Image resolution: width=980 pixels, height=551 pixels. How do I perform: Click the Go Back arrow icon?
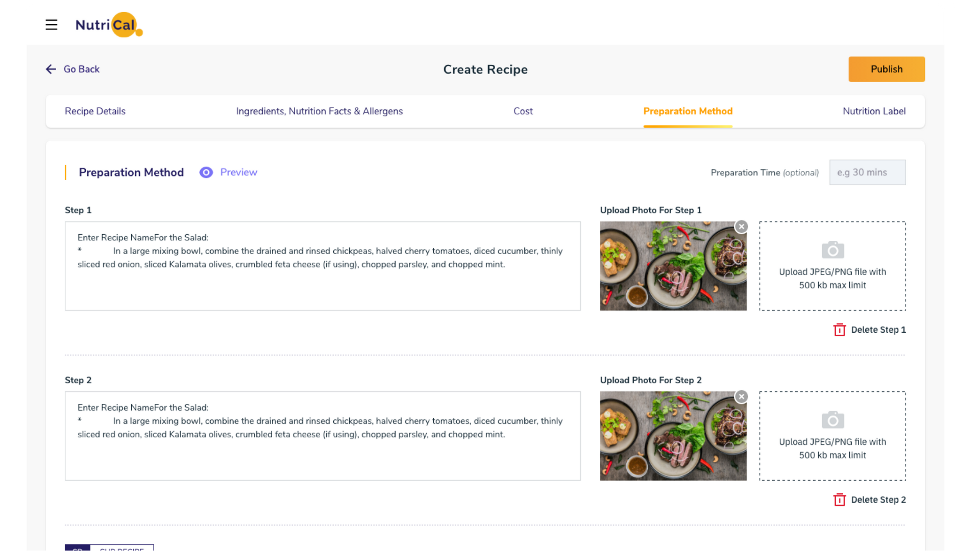(x=51, y=69)
